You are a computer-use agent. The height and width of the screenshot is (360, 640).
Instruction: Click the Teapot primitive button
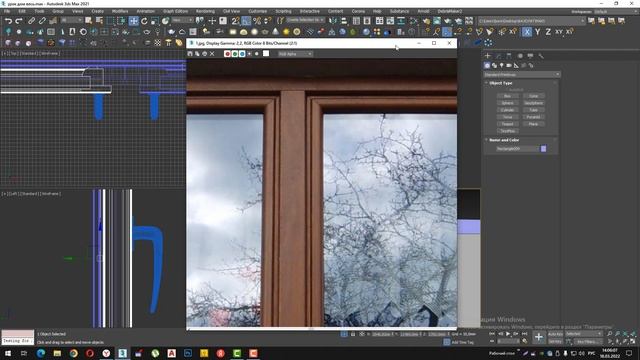click(x=507, y=124)
